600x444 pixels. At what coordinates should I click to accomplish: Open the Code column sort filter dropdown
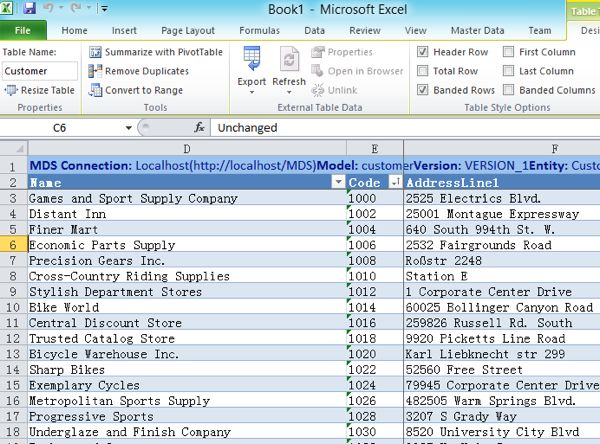pyautogui.click(x=395, y=182)
